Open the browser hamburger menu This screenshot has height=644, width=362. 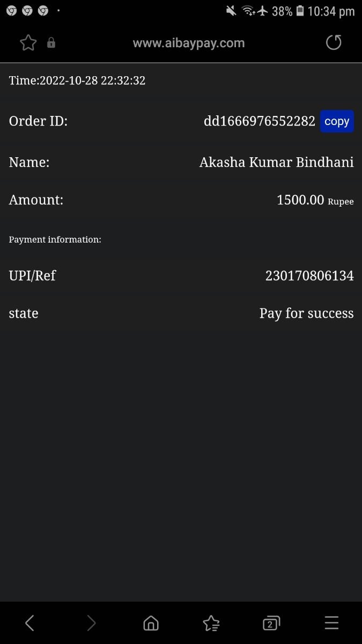(x=332, y=623)
